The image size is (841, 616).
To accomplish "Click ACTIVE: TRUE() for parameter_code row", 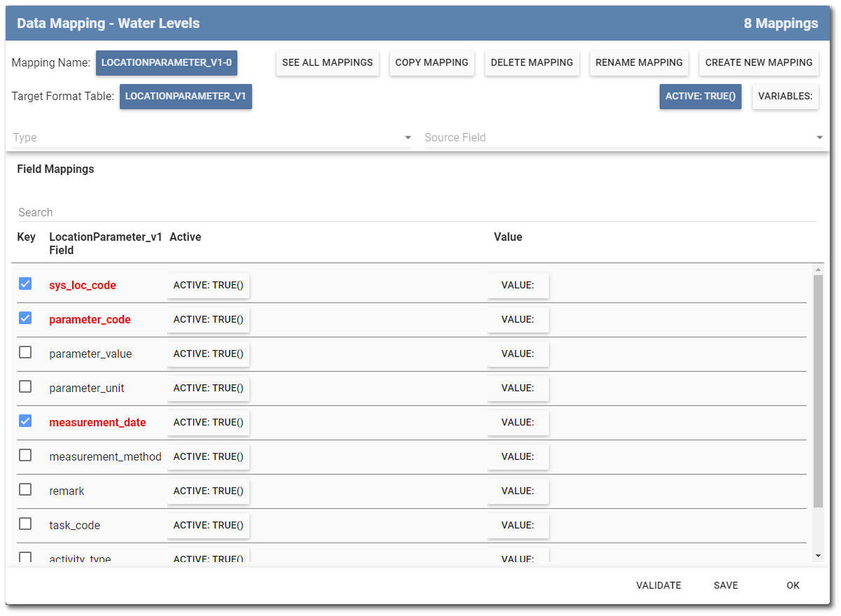I will point(208,319).
